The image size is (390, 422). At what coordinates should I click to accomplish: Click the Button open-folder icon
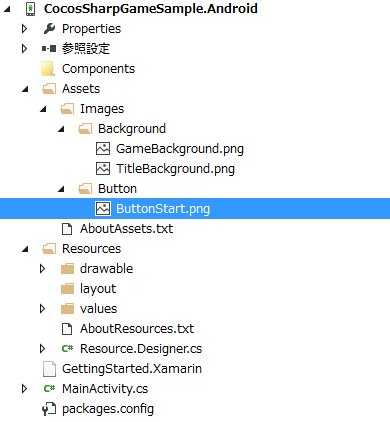tap(85, 189)
